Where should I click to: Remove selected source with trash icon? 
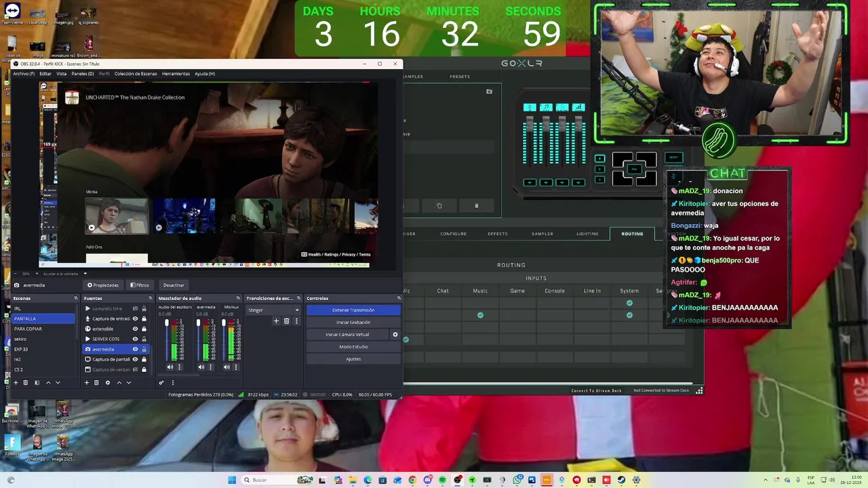click(x=96, y=382)
